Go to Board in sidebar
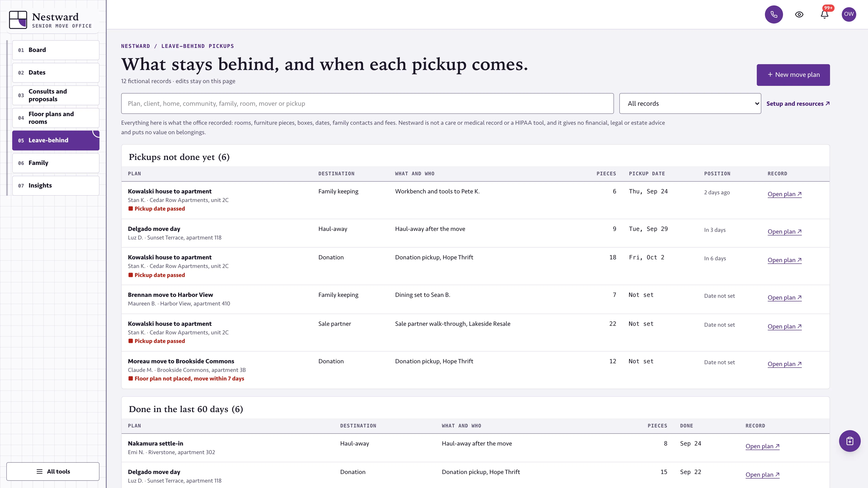 [x=56, y=50]
